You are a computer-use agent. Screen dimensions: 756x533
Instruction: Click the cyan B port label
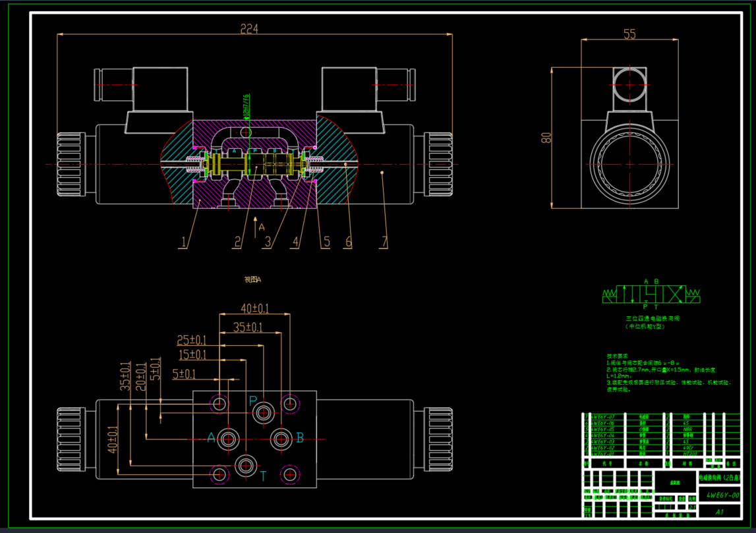tap(300, 437)
